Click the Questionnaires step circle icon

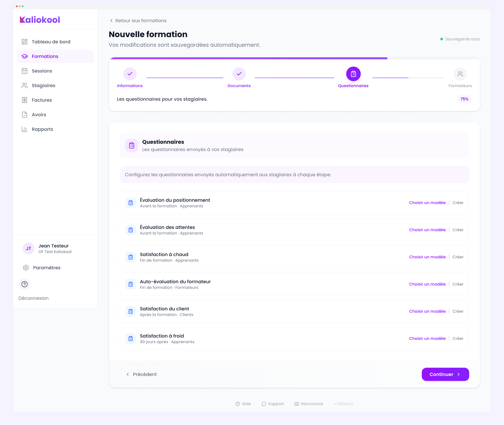(353, 74)
